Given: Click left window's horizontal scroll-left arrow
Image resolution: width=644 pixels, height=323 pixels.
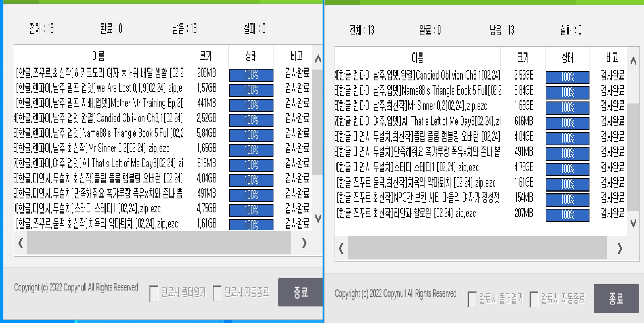Looking at the screenshot, I should tap(21, 243).
